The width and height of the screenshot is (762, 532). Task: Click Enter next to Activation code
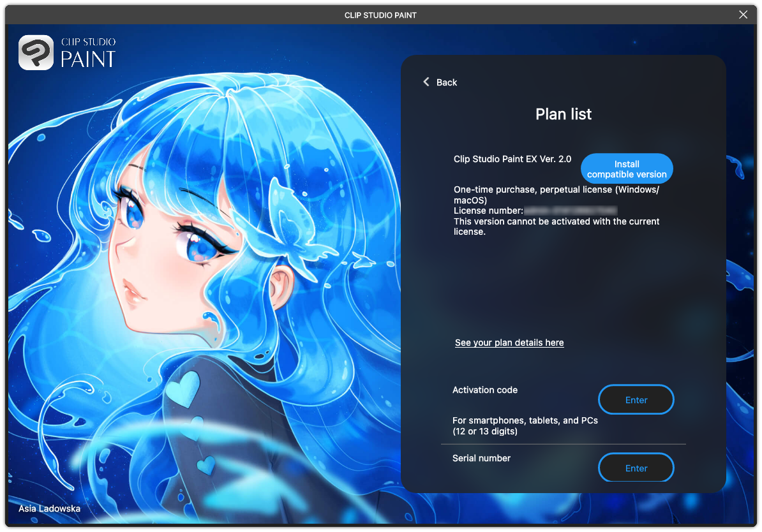[636, 400]
